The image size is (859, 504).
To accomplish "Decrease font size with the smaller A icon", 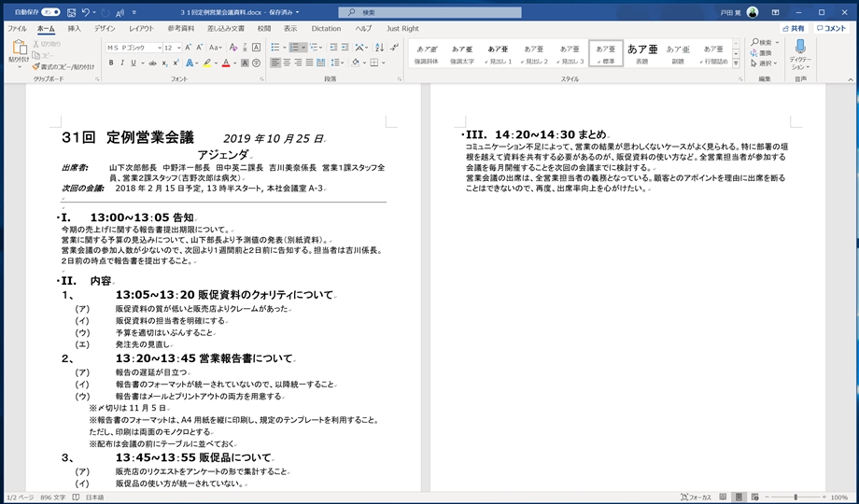I will coord(200,48).
